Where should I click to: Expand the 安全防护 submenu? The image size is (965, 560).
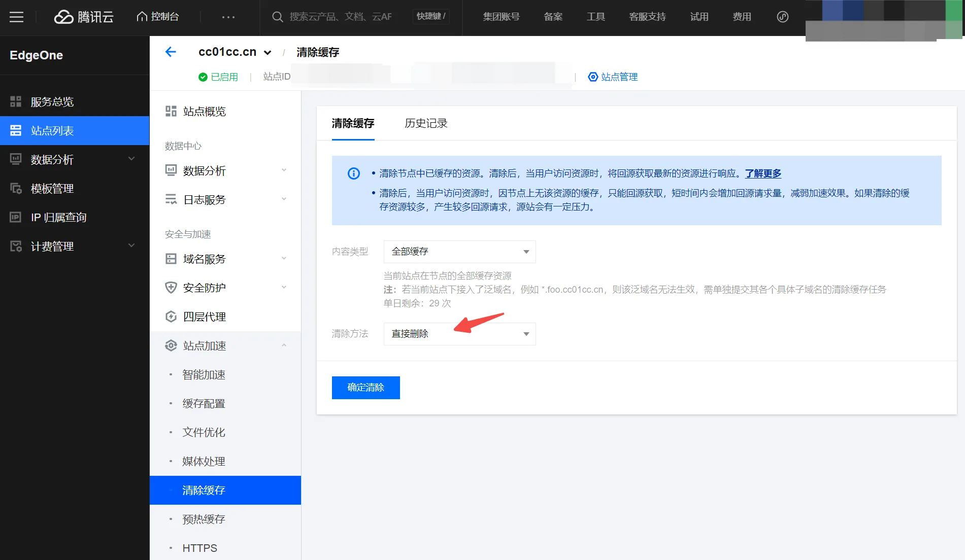[x=225, y=288]
